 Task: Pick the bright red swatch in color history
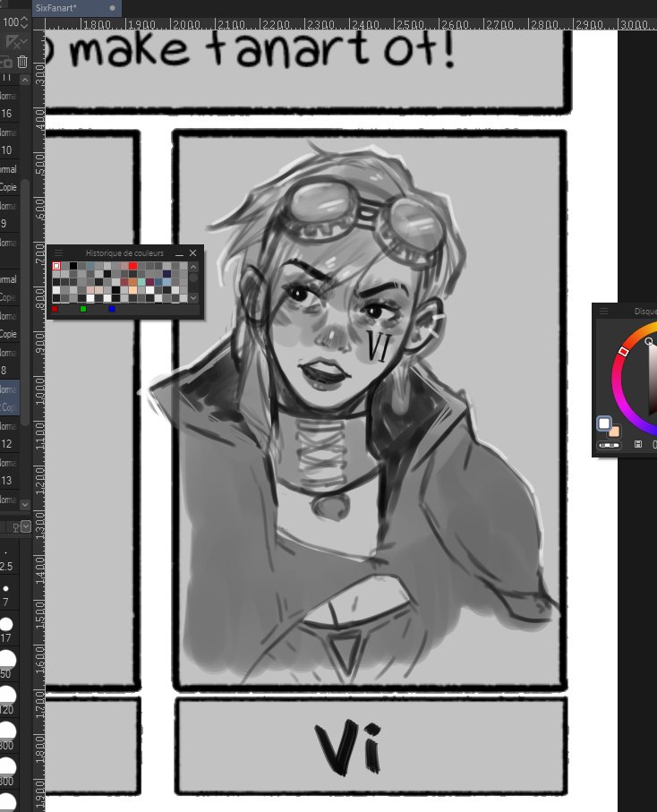(x=133, y=266)
